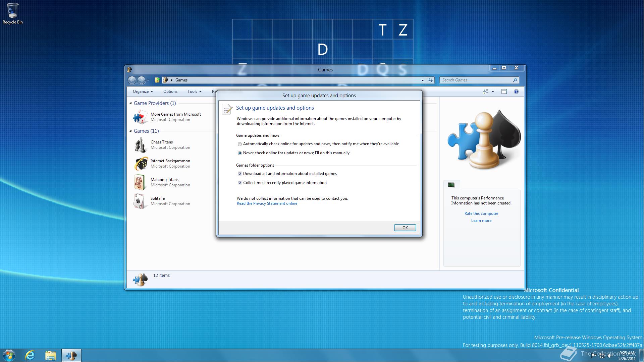The image size is (644, 362).
Task: Close the Games window
Action: coord(517,68)
